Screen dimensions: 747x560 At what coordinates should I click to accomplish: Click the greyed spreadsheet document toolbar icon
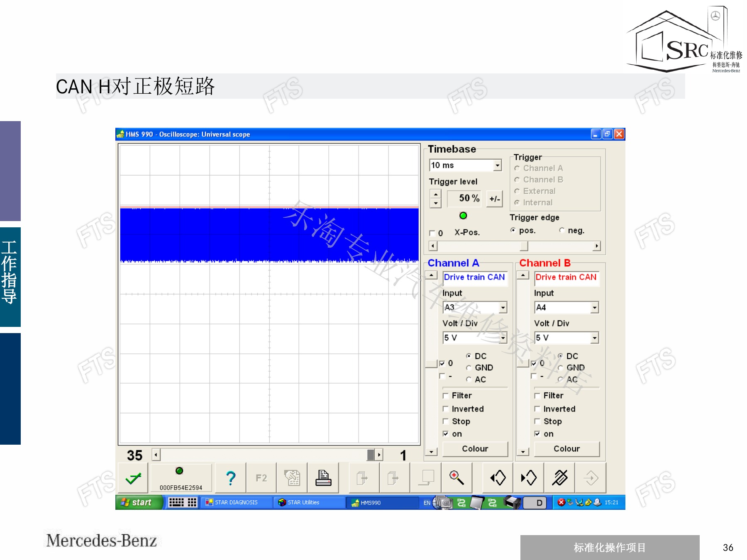[x=292, y=478]
